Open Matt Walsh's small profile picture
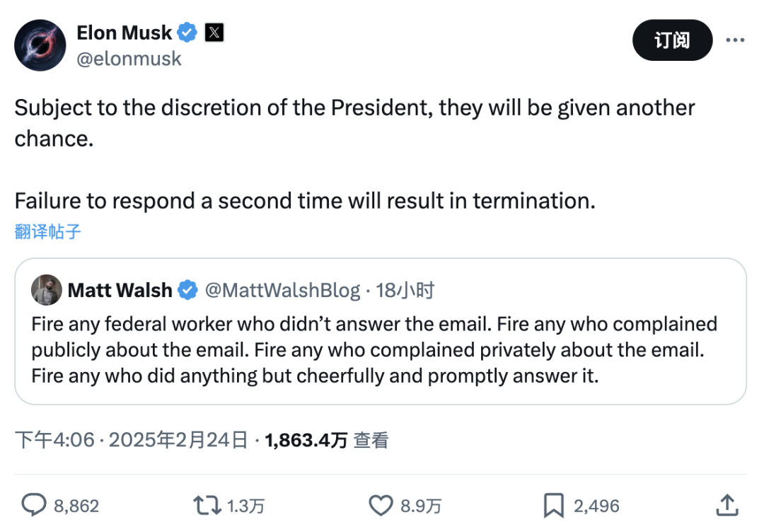764x532 pixels. pos(47,290)
